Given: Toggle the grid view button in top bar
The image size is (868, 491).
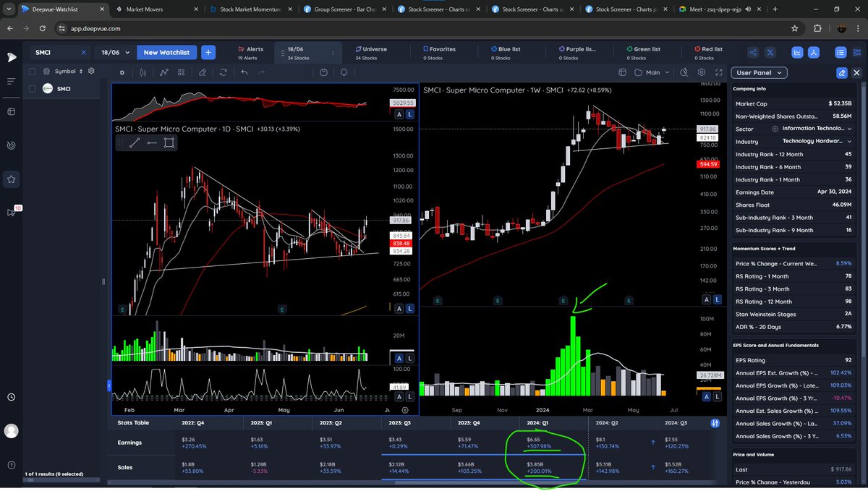Looking at the screenshot, I should [856, 53].
